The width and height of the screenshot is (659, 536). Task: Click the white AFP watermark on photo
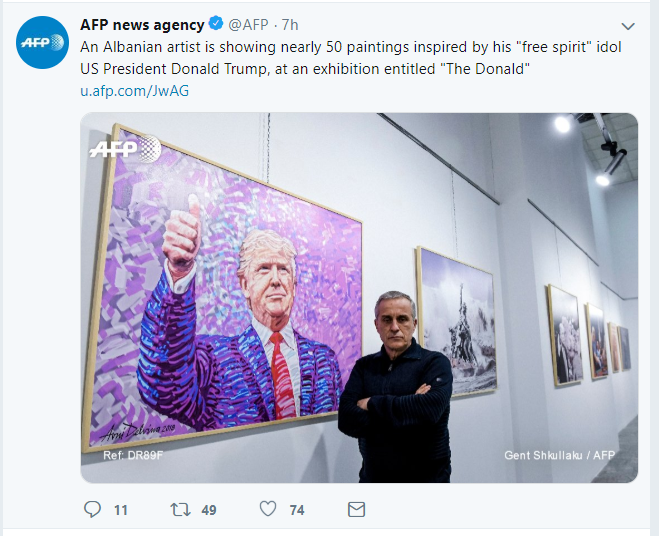point(124,149)
